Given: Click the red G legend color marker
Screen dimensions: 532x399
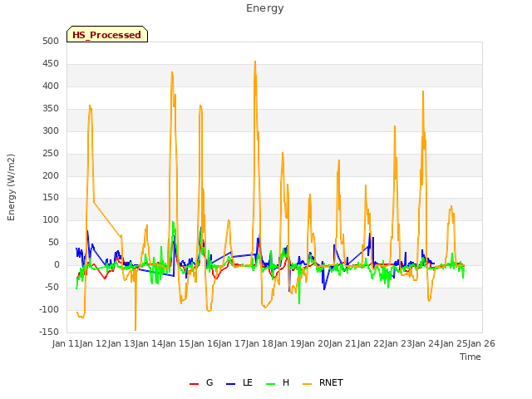Looking at the screenshot, I should tap(194, 384).
